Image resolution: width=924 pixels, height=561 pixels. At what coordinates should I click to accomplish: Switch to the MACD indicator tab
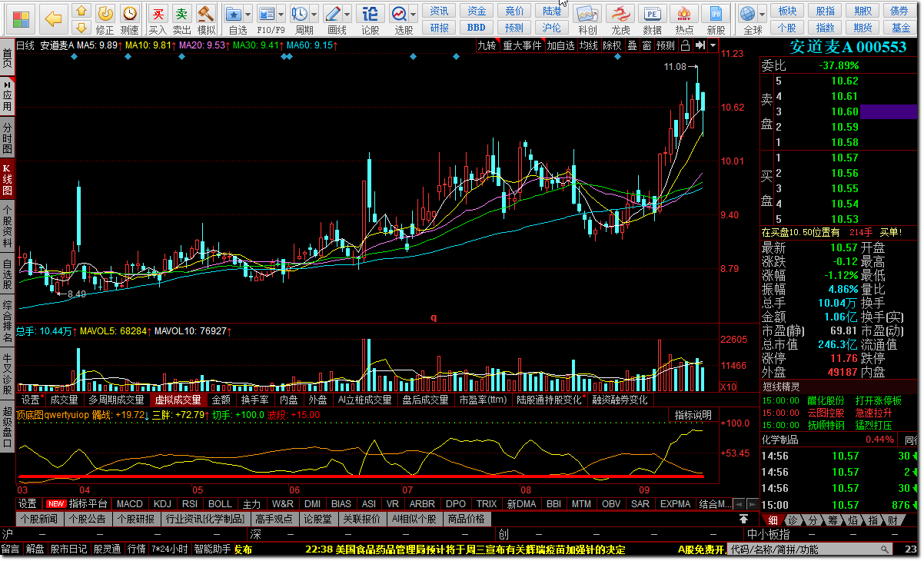pyautogui.click(x=130, y=504)
